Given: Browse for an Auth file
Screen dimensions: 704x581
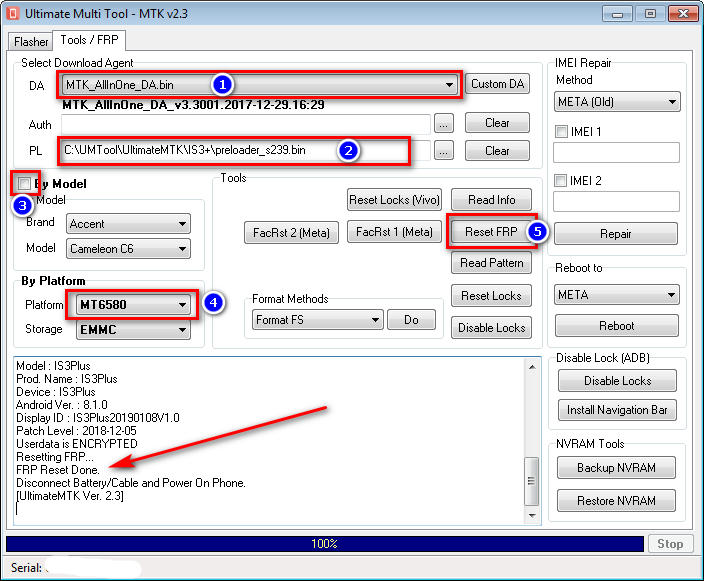Looking at the screenshot, I should click(x=444, y=123).
